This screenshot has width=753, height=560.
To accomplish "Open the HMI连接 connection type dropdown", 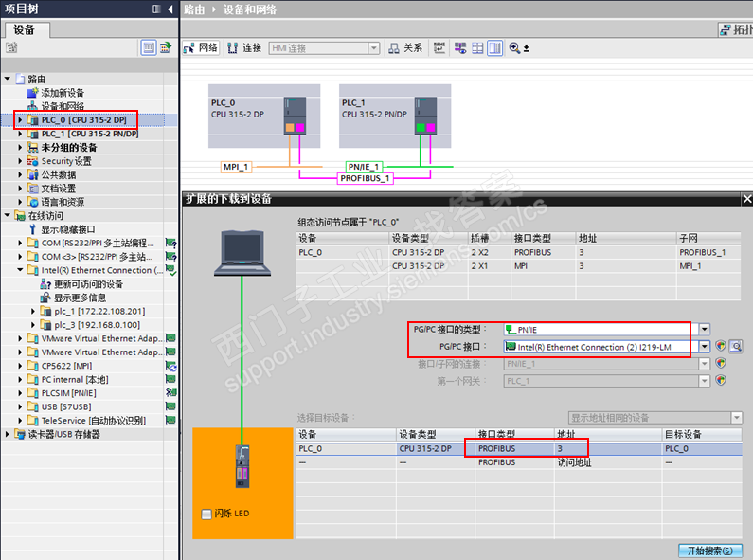I will (x=373, y=48).
